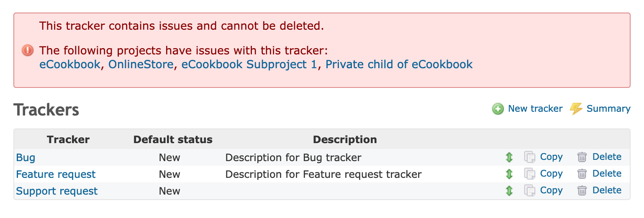View the trackers Summary

click(x=608, y=109)
